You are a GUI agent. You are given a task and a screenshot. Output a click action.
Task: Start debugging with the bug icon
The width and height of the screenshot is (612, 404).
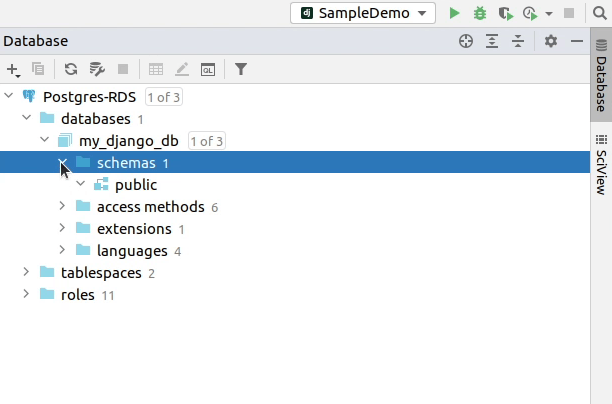pyautogui.click(x=480, y=13)
